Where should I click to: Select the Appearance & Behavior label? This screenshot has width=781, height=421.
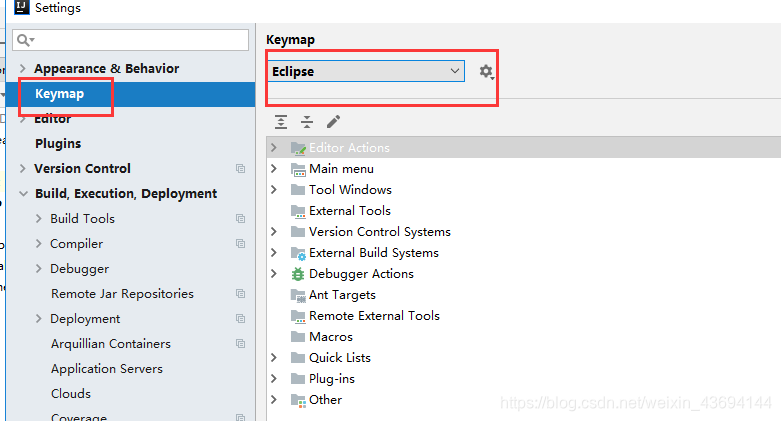107,68
